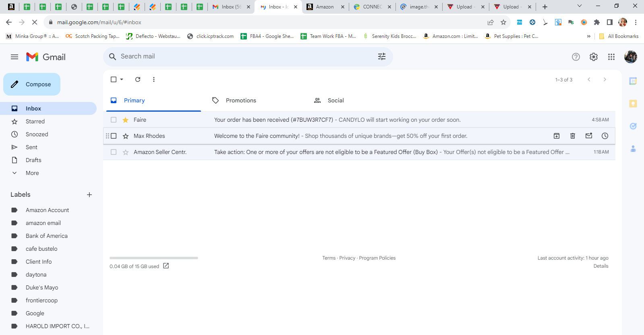644x335 pixels.
Task: Switch to the Primary tab
Action: point(153,100)
